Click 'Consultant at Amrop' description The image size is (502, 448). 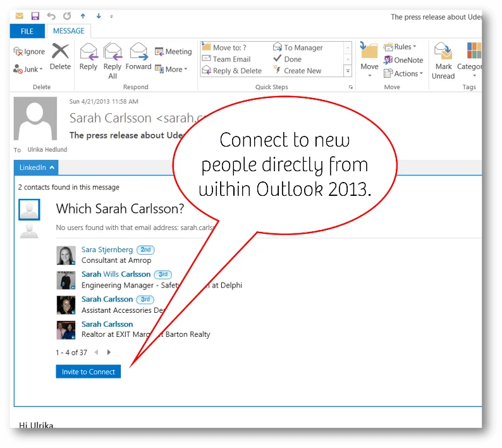click(x=116, y=260)
